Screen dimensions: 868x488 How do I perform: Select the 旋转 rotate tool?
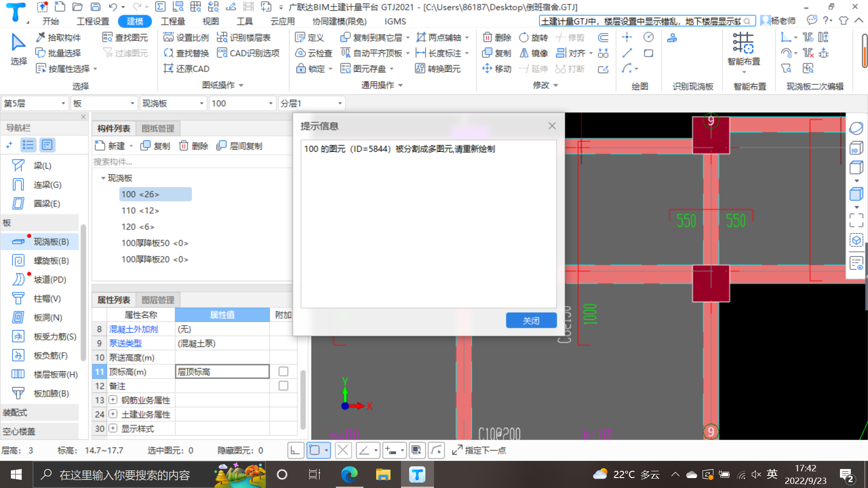tap(533, 38)
